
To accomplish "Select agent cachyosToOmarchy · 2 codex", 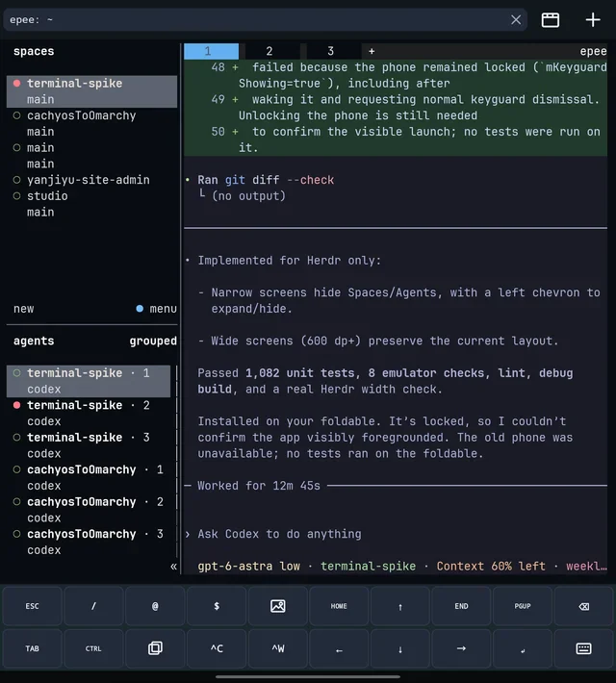I will (89, 510).
